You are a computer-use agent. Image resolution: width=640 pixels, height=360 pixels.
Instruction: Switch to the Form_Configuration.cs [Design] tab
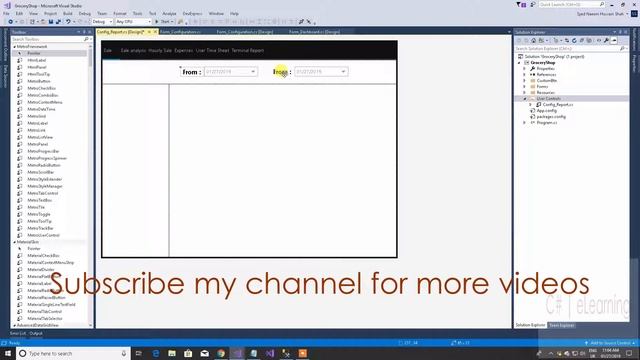pyautogui.click(x=244, y=32)
